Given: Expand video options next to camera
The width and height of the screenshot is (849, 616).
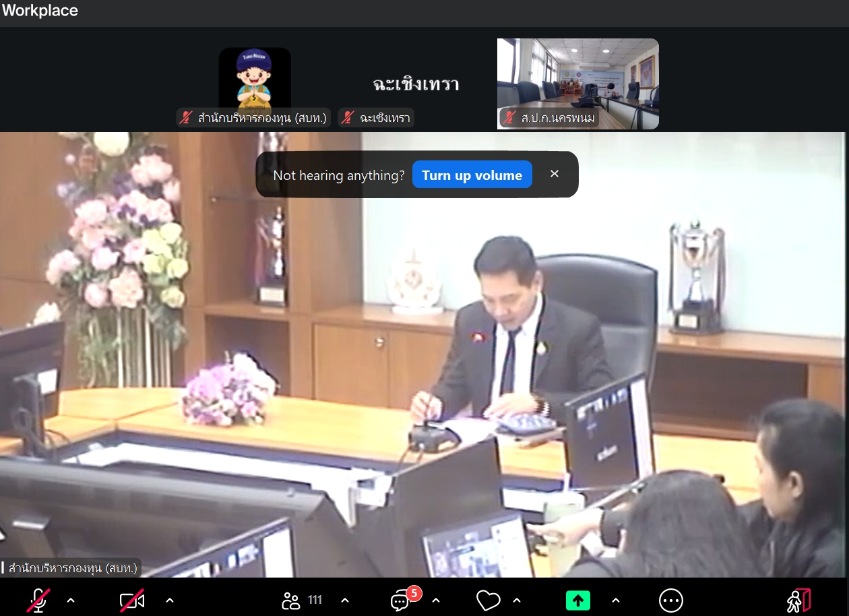Looking at the screenshot, I should [x=170, y=600].
